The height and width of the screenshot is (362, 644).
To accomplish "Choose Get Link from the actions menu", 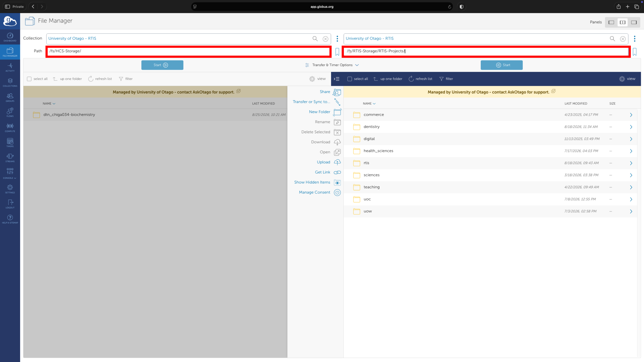I will pos(328,172).
